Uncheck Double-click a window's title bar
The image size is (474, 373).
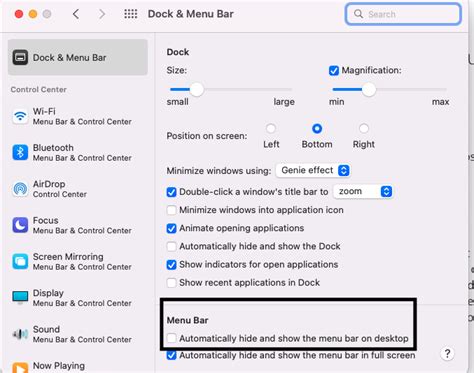[171, 192]
